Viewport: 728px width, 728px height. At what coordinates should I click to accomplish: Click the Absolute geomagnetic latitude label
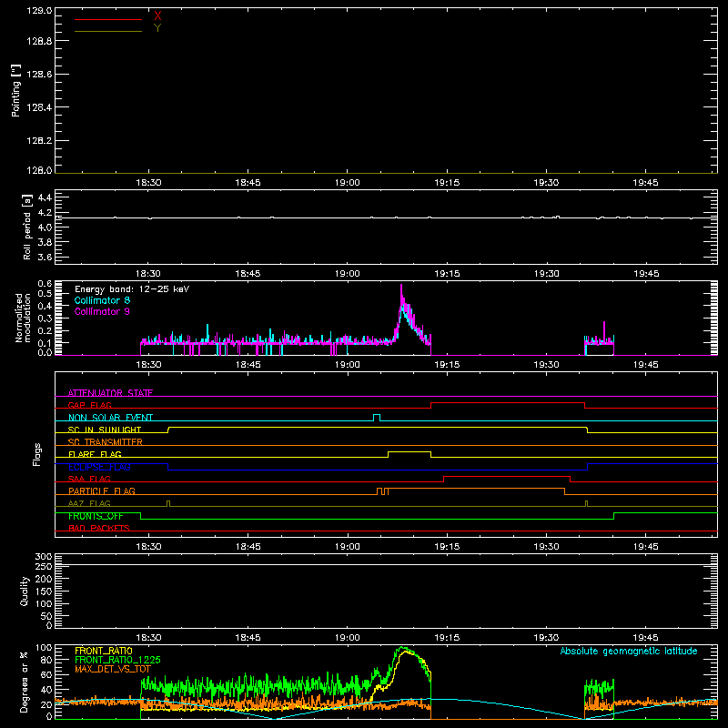point(629,652)
